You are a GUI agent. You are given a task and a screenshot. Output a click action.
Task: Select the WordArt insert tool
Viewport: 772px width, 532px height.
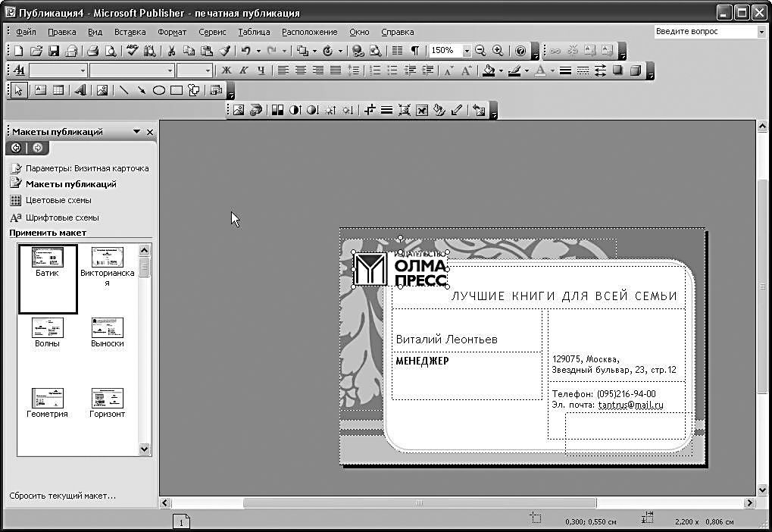tap(80, 90)
